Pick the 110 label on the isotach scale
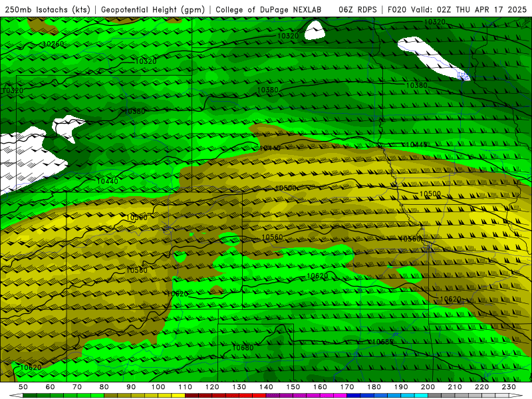This screenshot has height=399, width=532. [x=186, y=387]
